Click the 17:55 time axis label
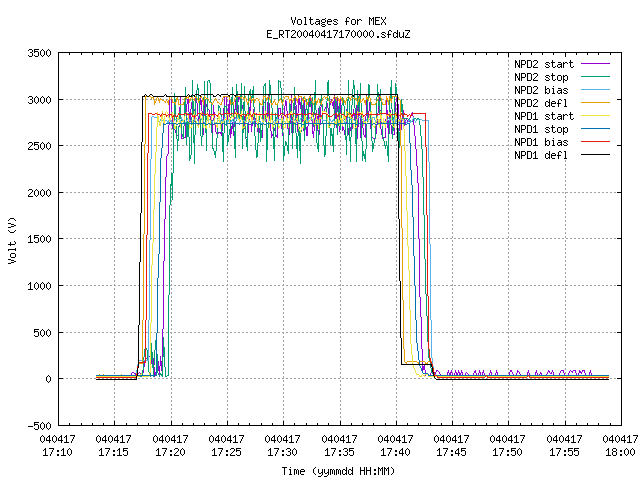640x480 pixels. pos(564,452)
